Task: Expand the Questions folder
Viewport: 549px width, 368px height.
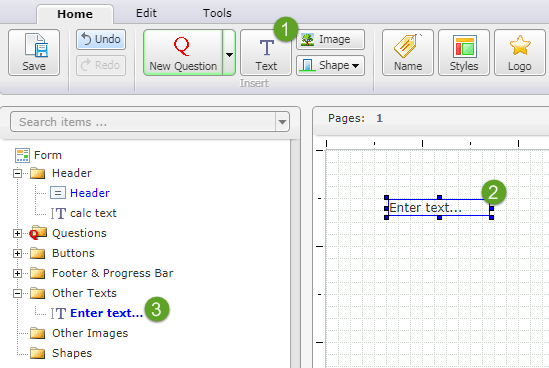Action: [17, 233]
